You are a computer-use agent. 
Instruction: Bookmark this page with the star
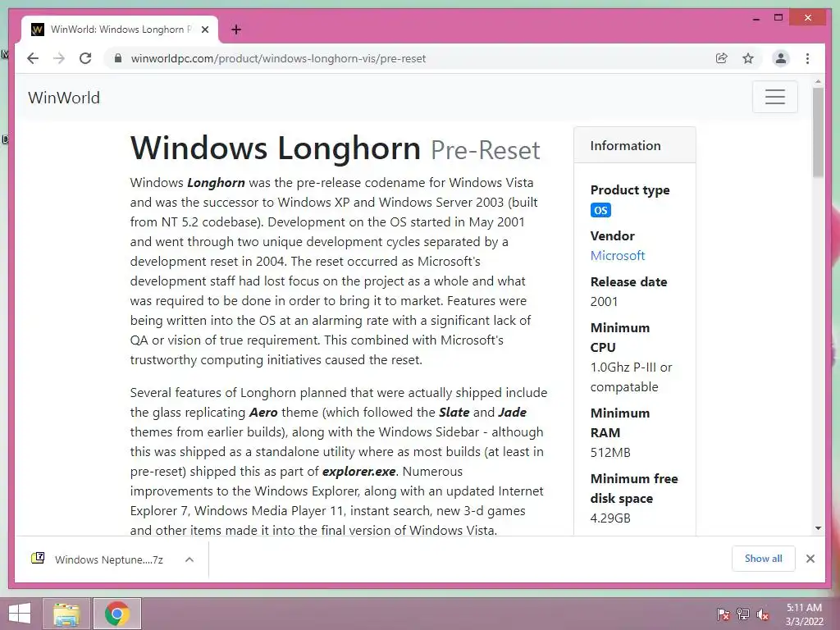click(748, 58)
